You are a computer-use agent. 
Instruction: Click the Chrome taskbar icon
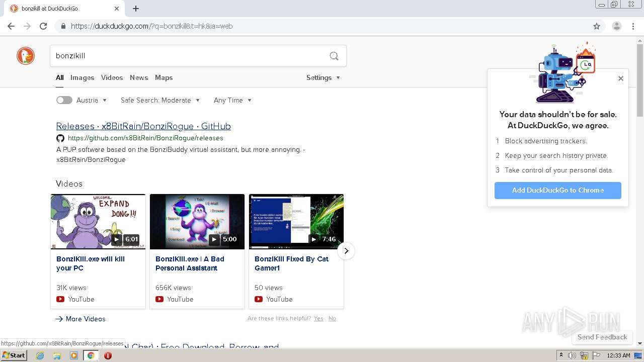coord(91,355)
